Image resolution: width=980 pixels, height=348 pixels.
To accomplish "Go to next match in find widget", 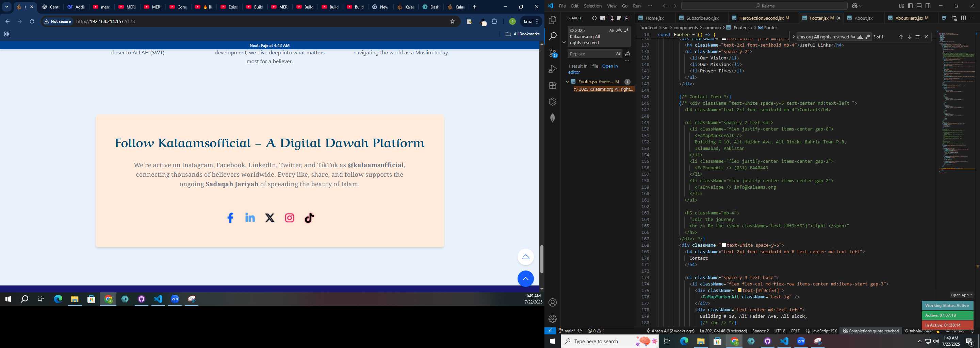I will click(910, 37).
